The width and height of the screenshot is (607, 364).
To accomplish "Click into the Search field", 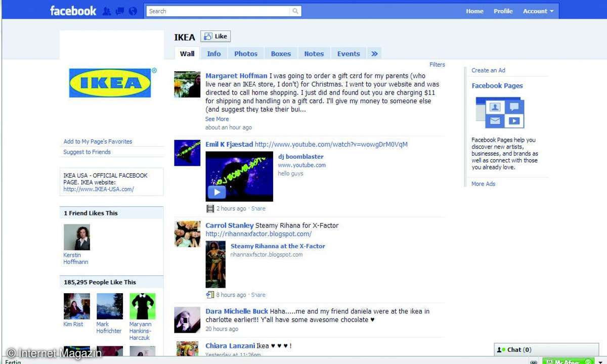I will (218, 11).
